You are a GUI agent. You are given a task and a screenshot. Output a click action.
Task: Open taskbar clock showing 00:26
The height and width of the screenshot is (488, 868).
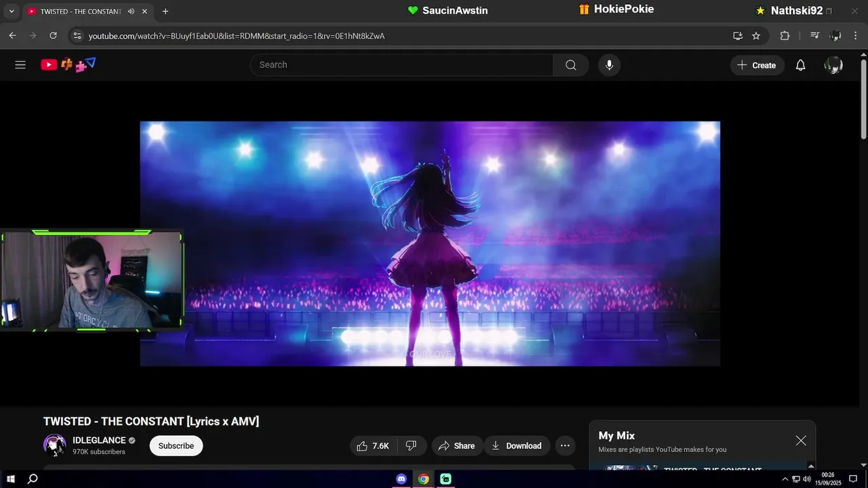pyautogui.click(x=828, y=479)
